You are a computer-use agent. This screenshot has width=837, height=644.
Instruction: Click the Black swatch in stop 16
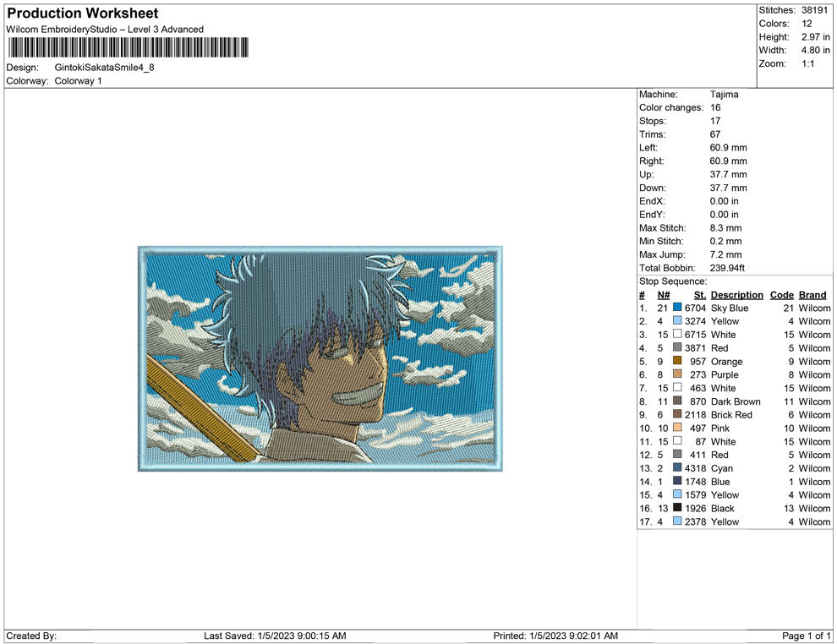coord(677,507)
